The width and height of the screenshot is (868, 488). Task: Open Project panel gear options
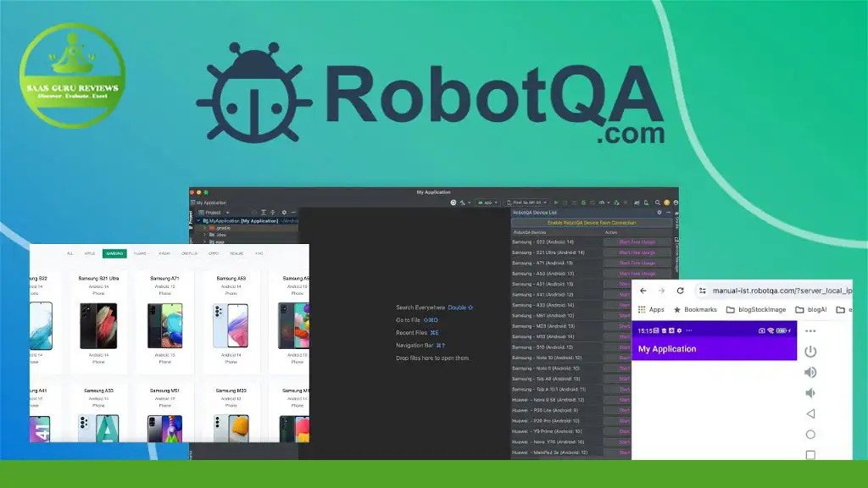[x=284, y=213]
